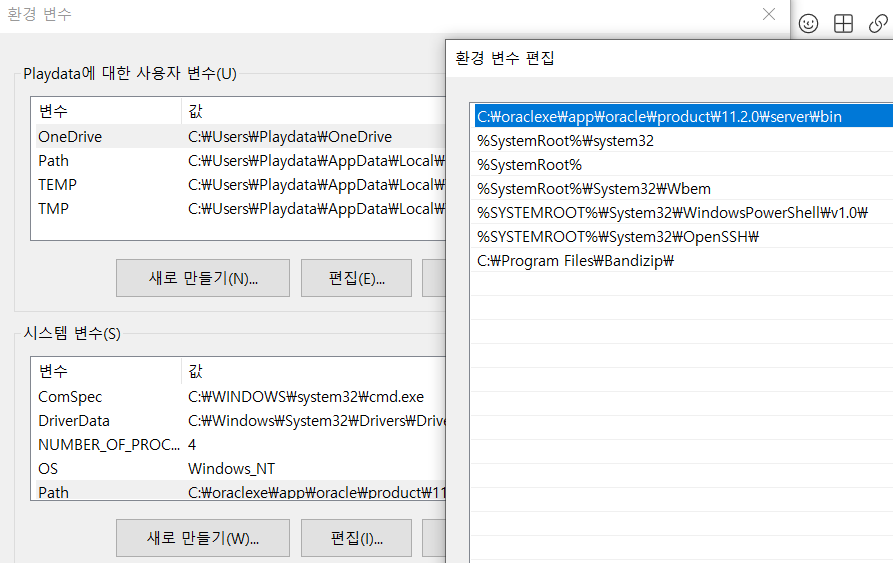Close the 환경 변수 window
Image resolution: width=893 pixels, height=563 pixels.
click(769, 14)
